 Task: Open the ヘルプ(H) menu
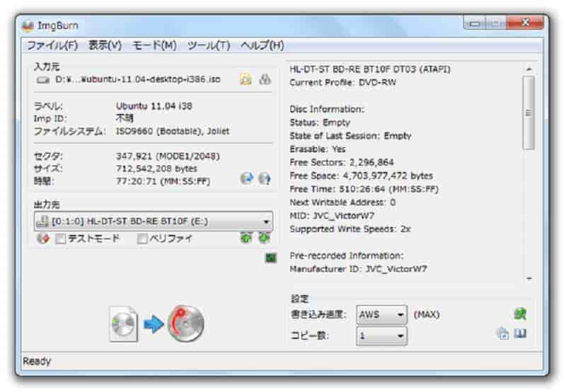[262, 45]
